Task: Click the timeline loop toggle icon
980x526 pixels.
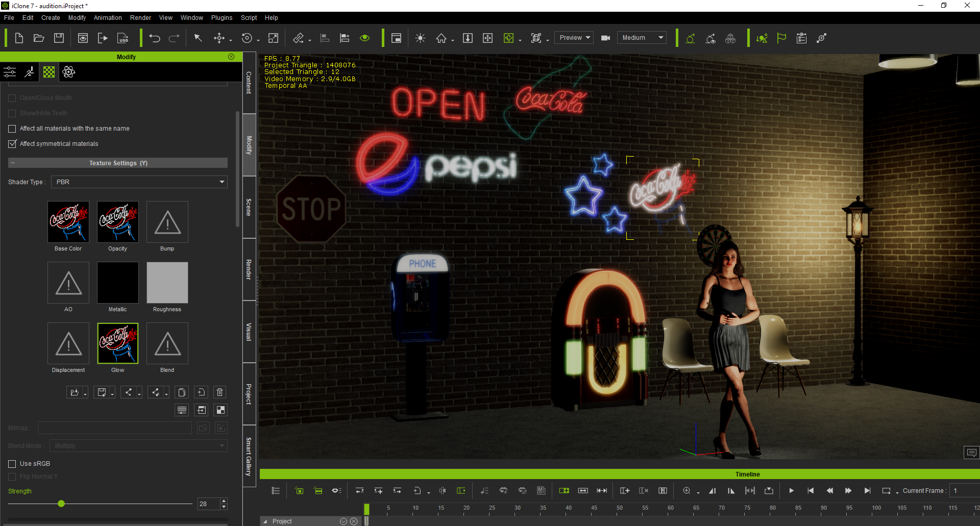Action: (x=887, y=491)
